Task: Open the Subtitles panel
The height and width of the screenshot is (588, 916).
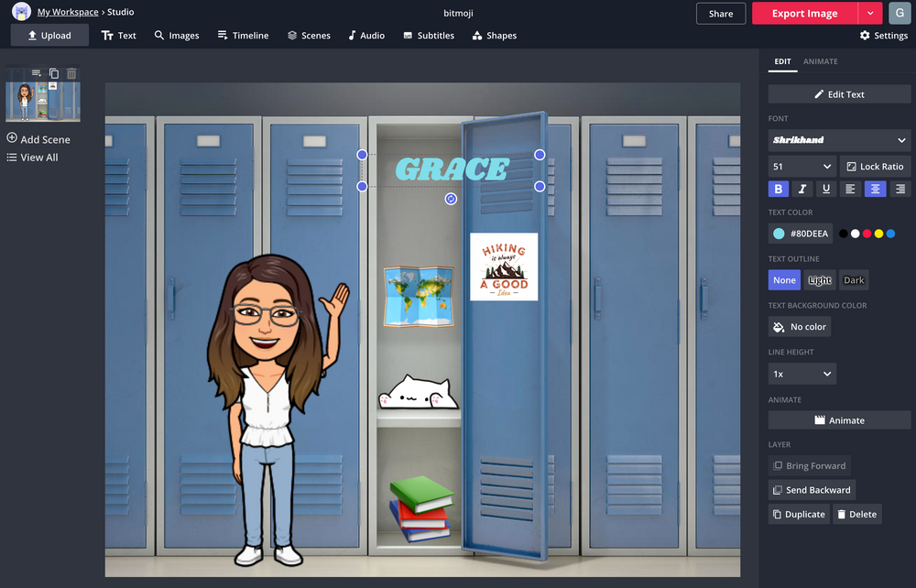Action: [x=428, y=35]
